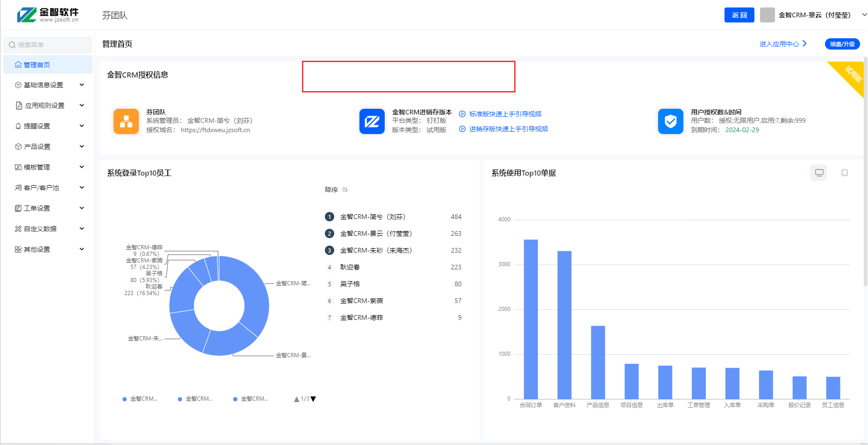868x445 pixels.
Task: Click the blue shield authorization icon
Action: 671,121
